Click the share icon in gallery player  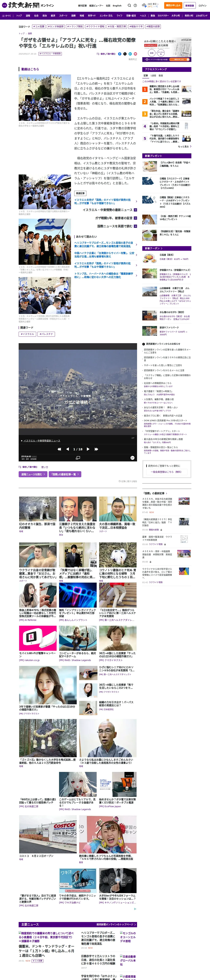point(133,458)
